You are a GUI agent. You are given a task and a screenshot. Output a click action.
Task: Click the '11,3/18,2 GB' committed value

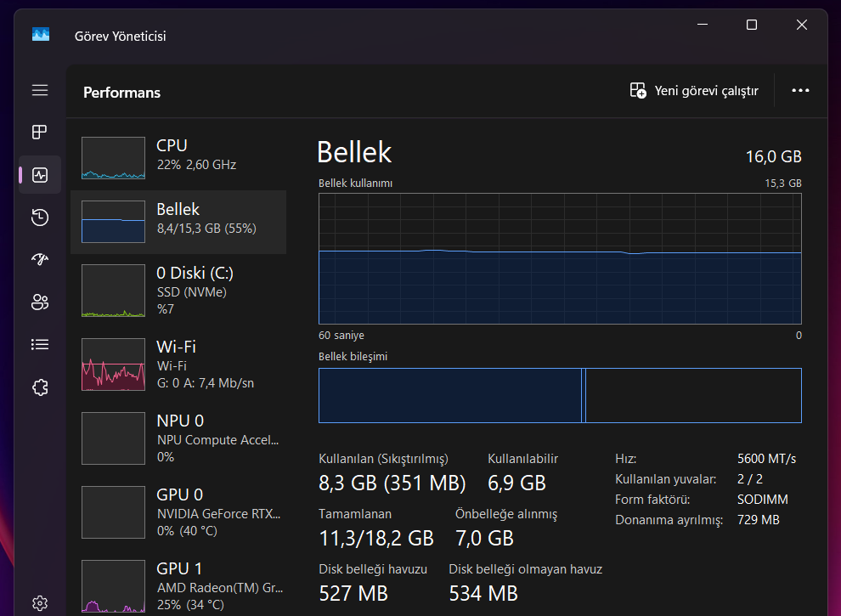(376, 538)
